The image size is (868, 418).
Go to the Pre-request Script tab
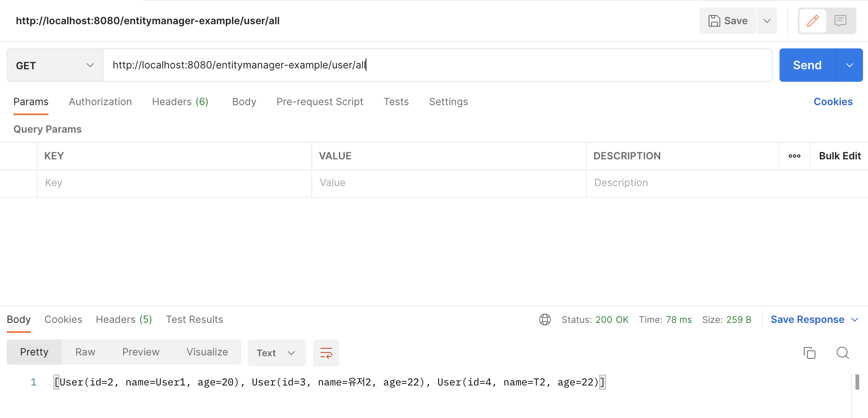point(320,102)
